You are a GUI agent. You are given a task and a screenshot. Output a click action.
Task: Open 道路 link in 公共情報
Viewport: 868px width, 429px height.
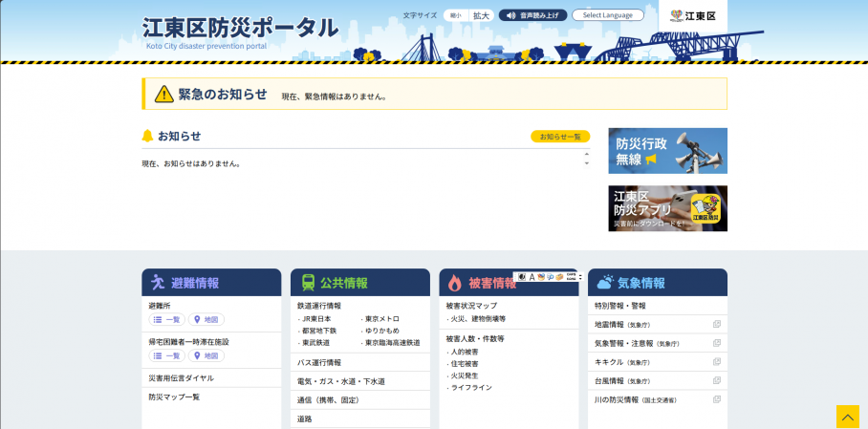click(x=304, y=419)
